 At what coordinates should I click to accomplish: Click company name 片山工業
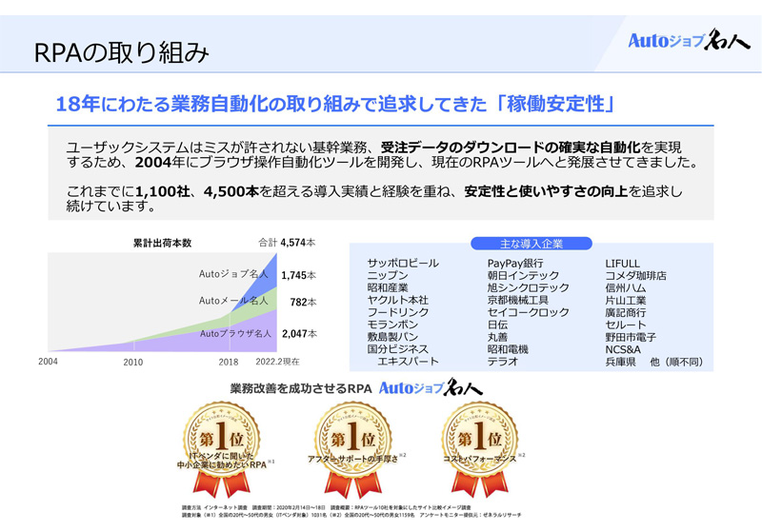click(626, 300)
